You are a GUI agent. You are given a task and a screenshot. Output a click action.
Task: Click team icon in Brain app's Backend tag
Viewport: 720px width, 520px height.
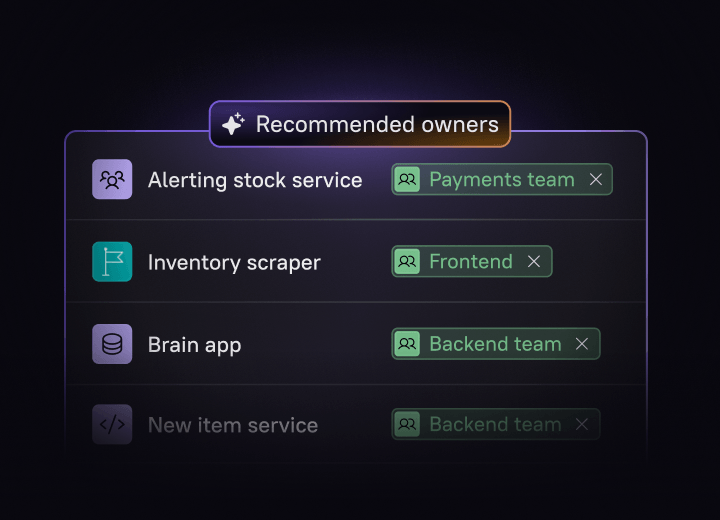(407, 344)
